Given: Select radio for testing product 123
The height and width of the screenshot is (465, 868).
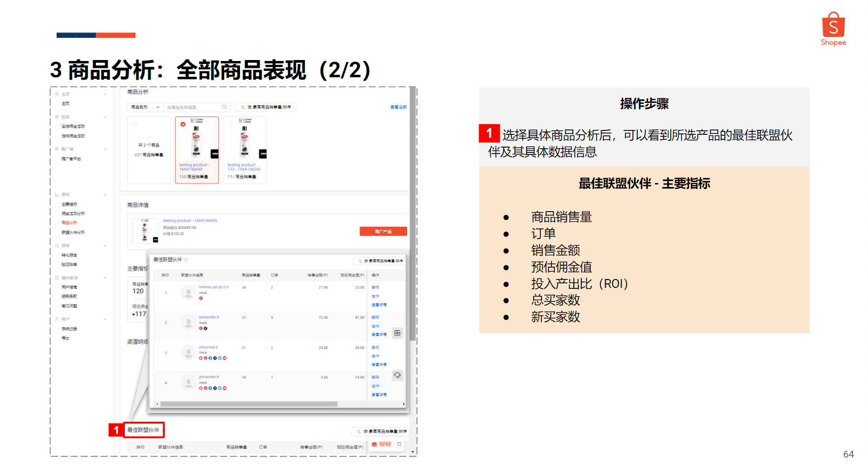Looking at the screenshot, I should (231, 124).
